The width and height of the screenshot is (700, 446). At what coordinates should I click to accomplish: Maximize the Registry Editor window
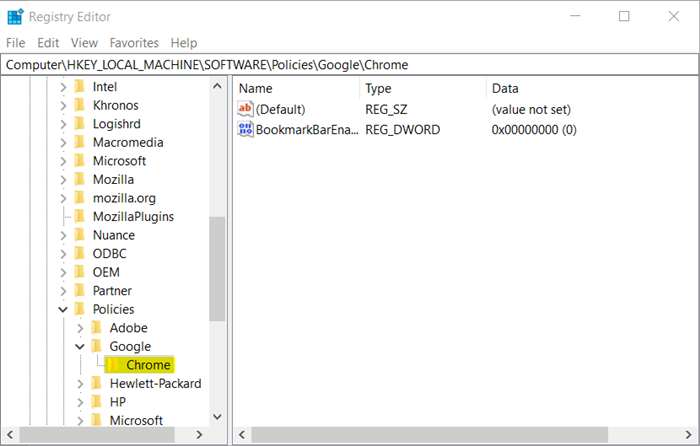(624, 17)
